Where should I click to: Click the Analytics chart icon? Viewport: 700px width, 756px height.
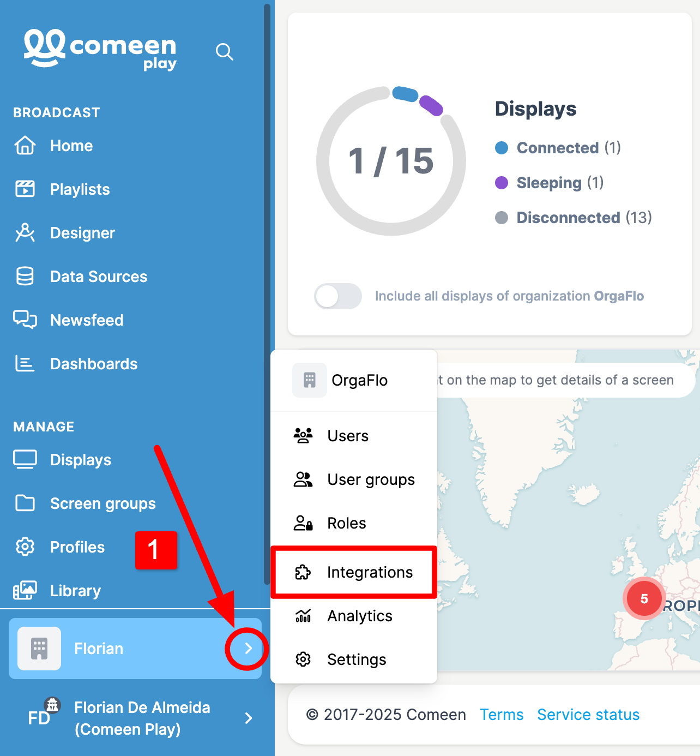(x=303, y=615)
